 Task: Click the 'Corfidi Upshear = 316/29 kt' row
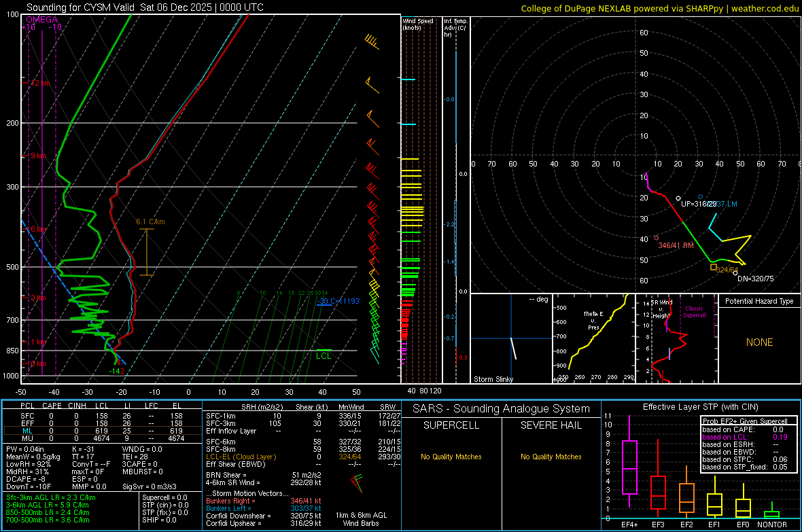264,522
